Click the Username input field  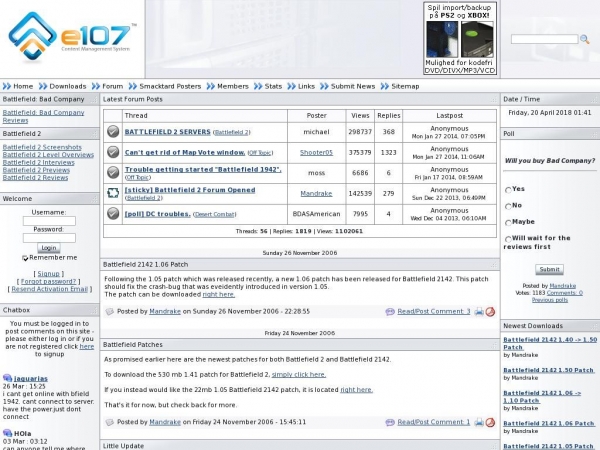[x=49, y=221]
